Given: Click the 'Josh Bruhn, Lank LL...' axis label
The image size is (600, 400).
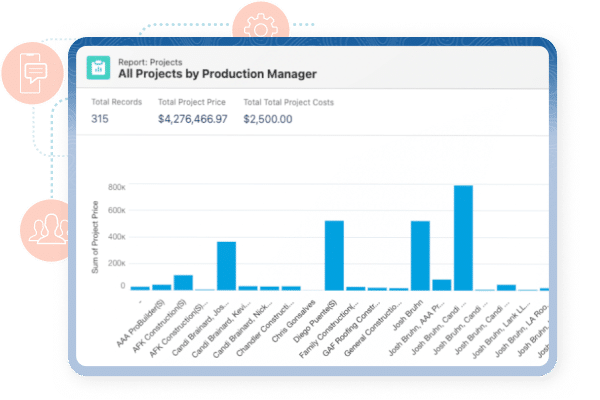Looking at the screenshot, I should [x=502, y=330].
